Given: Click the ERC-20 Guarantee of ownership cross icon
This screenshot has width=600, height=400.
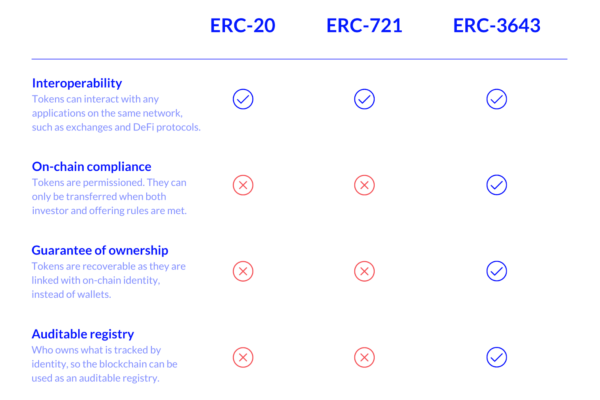Looking at the screenshot, I should coord(243,271).
